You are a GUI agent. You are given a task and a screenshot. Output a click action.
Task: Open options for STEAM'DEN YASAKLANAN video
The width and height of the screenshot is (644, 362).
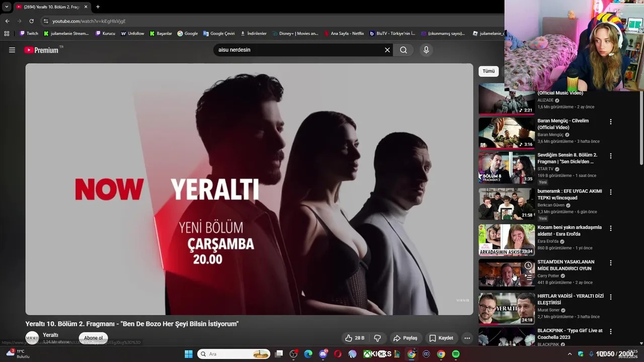tap(611, 263)
